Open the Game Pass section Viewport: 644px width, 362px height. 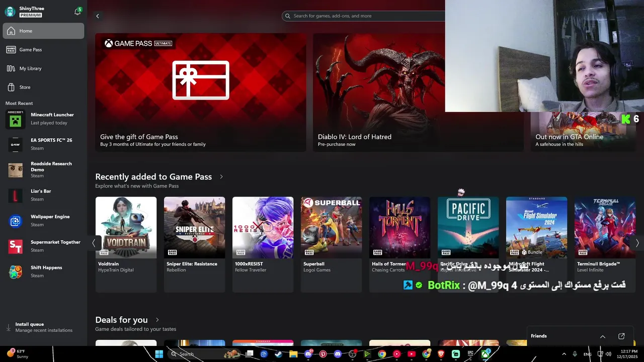43,50
